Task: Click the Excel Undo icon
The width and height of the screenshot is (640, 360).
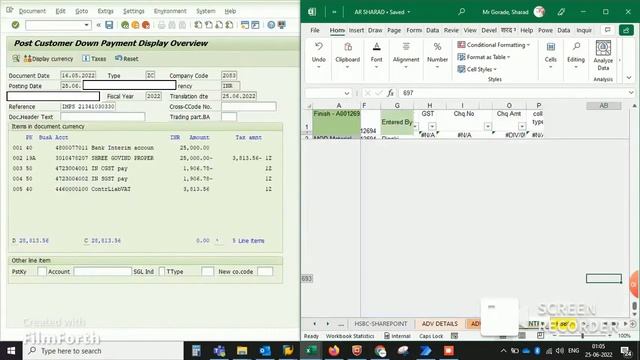Action: 319,46
